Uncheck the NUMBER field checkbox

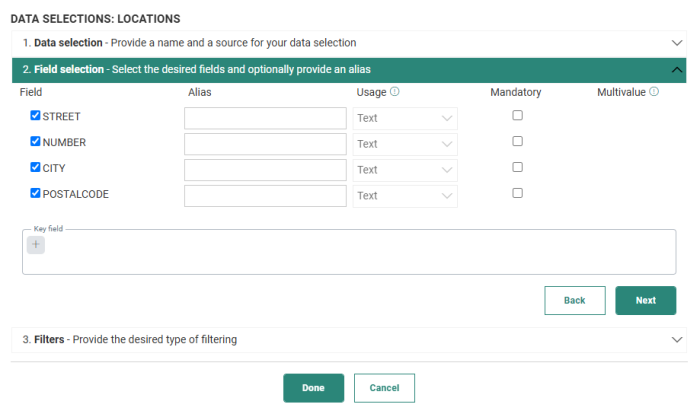35,142
